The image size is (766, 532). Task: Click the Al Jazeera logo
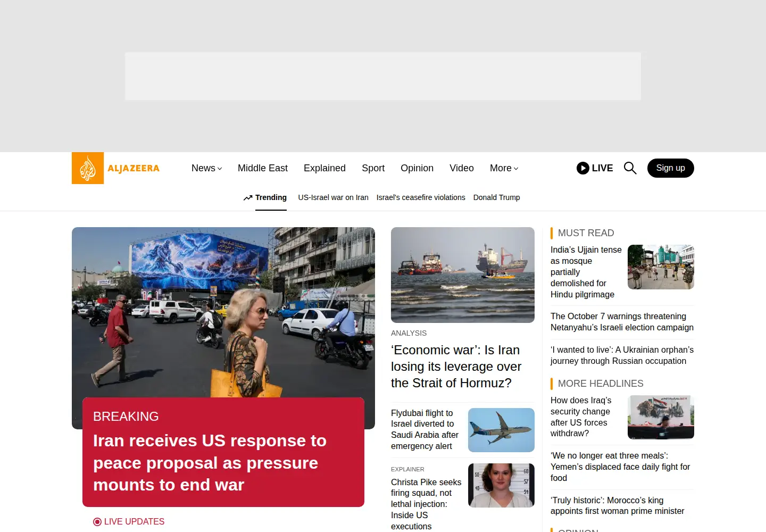[116, 168]
